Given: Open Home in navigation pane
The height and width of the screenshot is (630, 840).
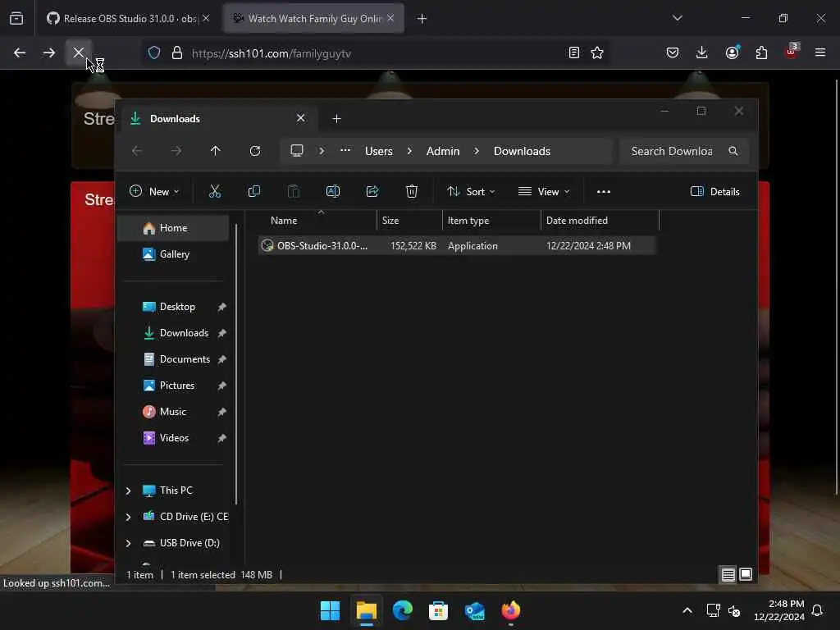Looking at the screenshot, I should [174, 228].
